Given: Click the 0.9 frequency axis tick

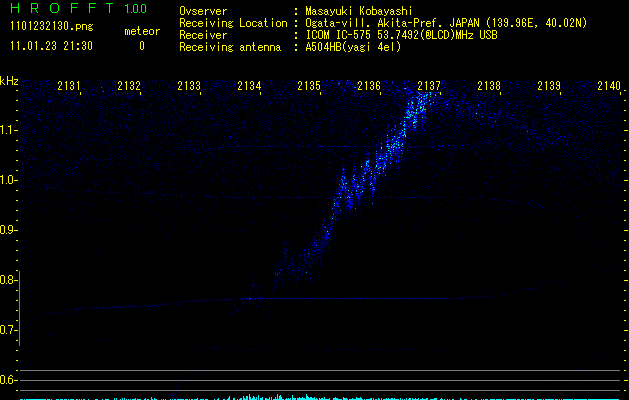Looking at the screenshot, I should 9,230.
